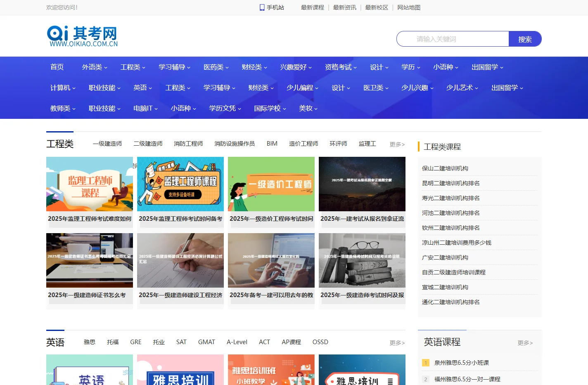Expand the 教师类 navigation dropdown

point(63,108)
